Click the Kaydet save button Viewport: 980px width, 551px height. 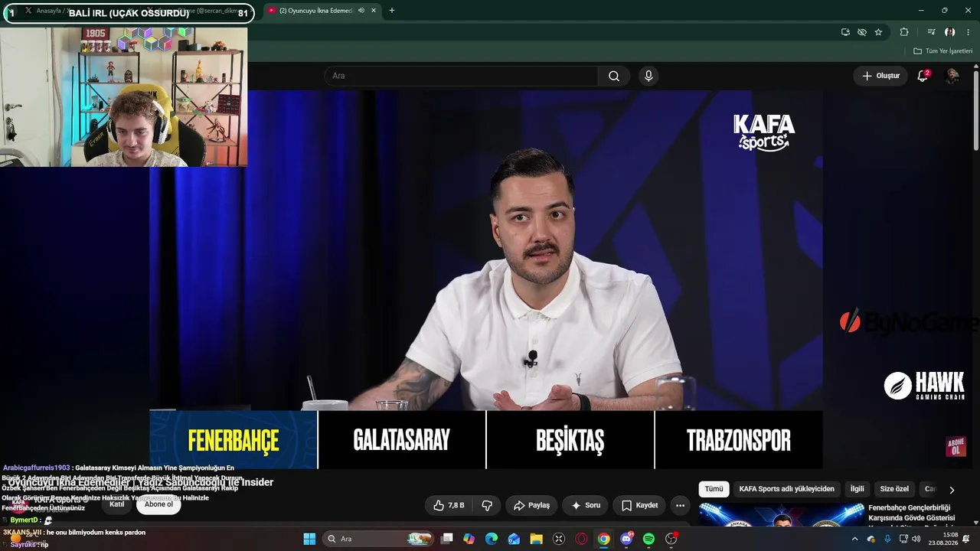pos(639,505)
